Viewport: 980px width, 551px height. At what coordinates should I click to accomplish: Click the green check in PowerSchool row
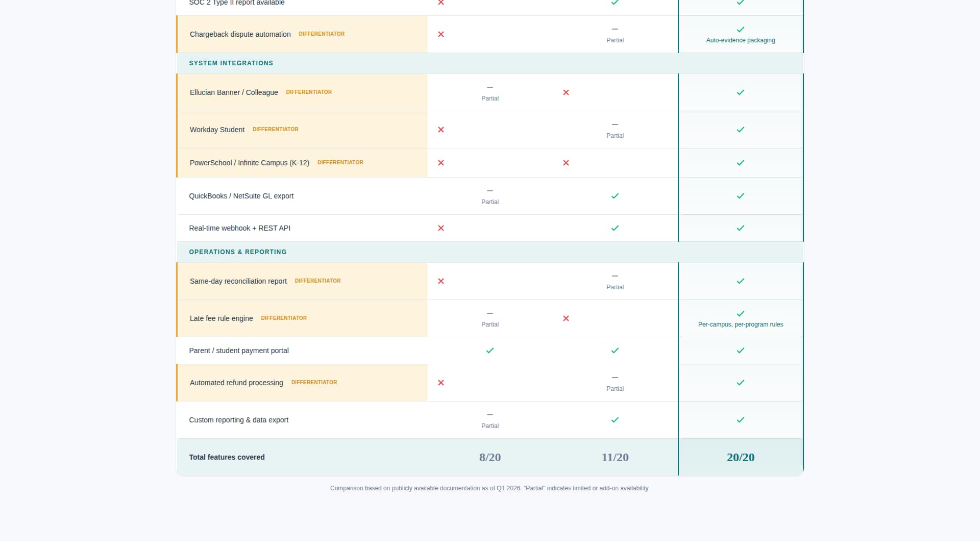[x=741, y=163]
